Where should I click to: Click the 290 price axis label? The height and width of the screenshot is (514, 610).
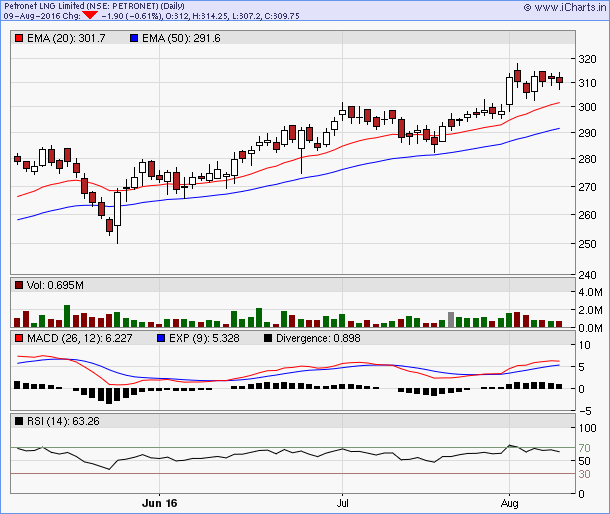[587, 133]
